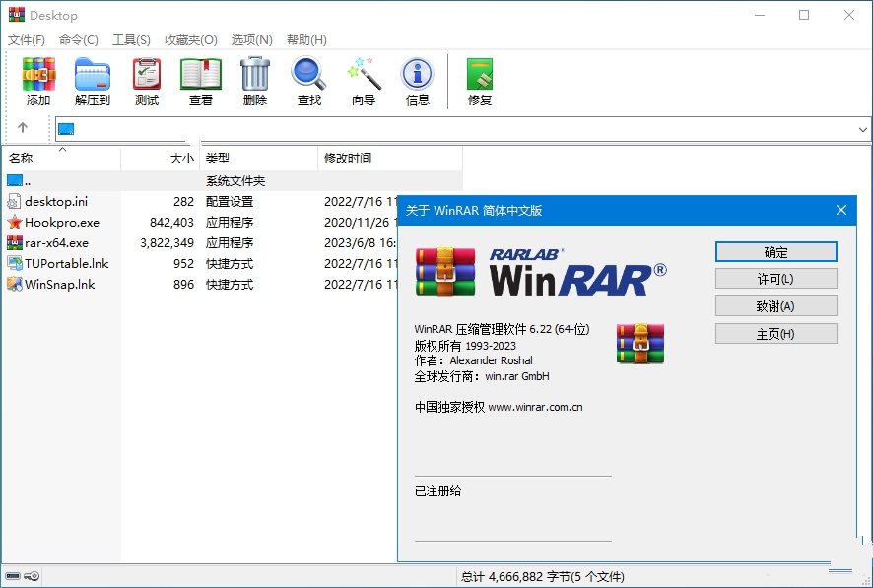
Task: Click the 已注册给 registration text
Action: [x=438, y=490]
